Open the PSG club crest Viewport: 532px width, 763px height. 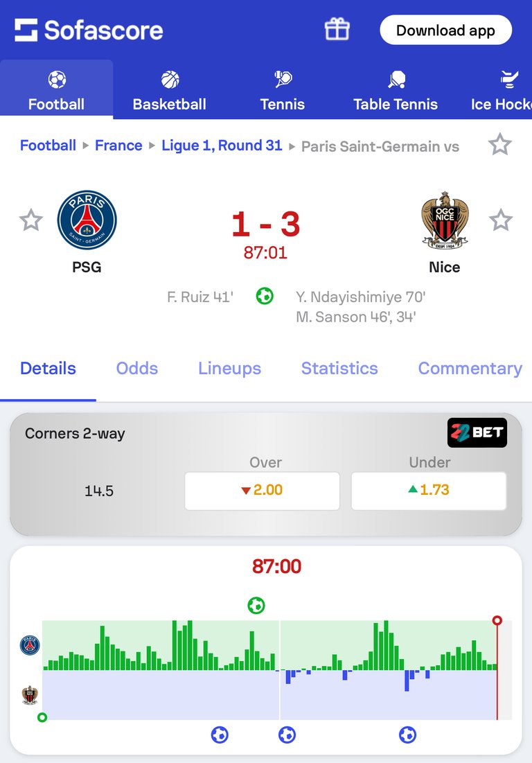click(x=87, y=220)
